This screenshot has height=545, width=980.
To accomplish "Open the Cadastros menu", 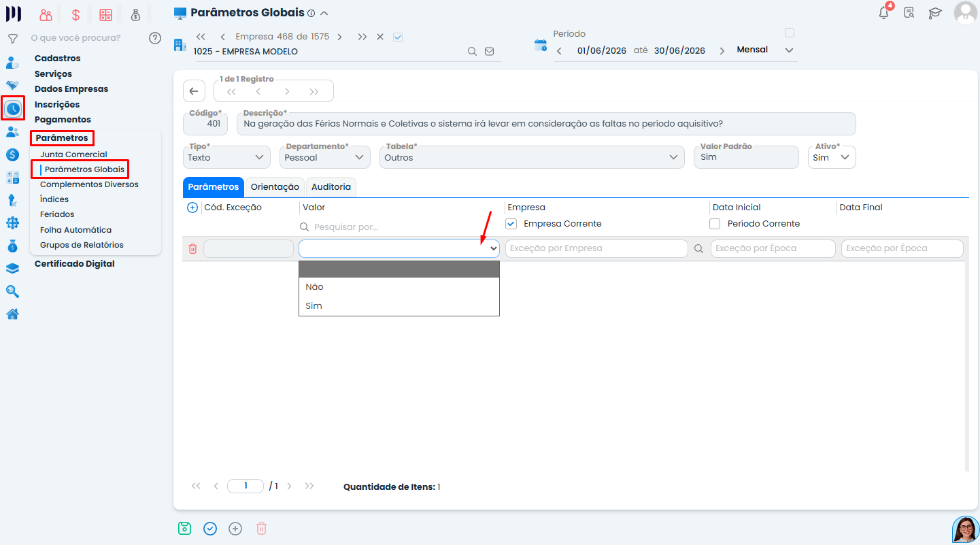I will point(58,59).
